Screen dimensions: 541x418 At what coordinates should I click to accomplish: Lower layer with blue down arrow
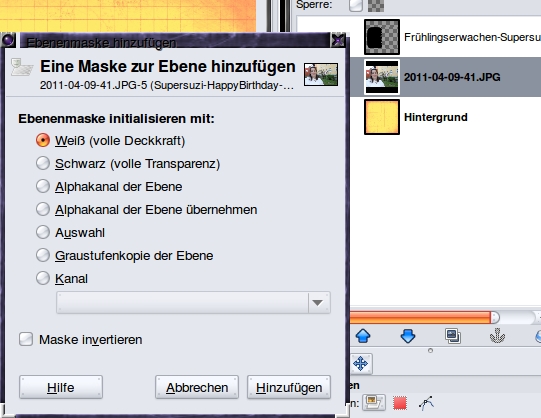[x=408, y=336]
